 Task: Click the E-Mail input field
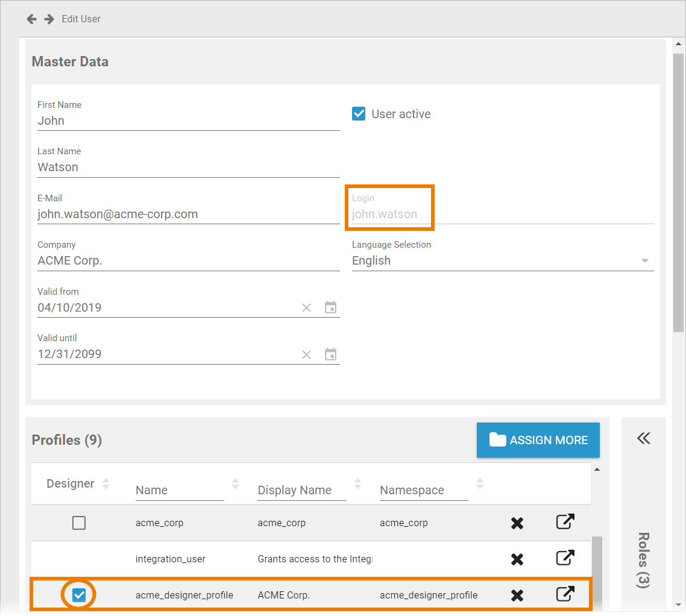(x=188, y=215)
